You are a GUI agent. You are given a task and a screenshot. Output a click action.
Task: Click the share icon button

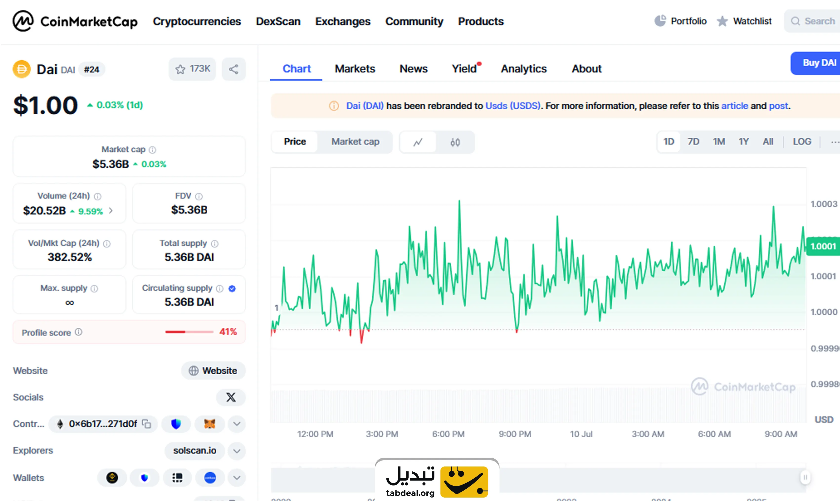(x=234, y=69)
